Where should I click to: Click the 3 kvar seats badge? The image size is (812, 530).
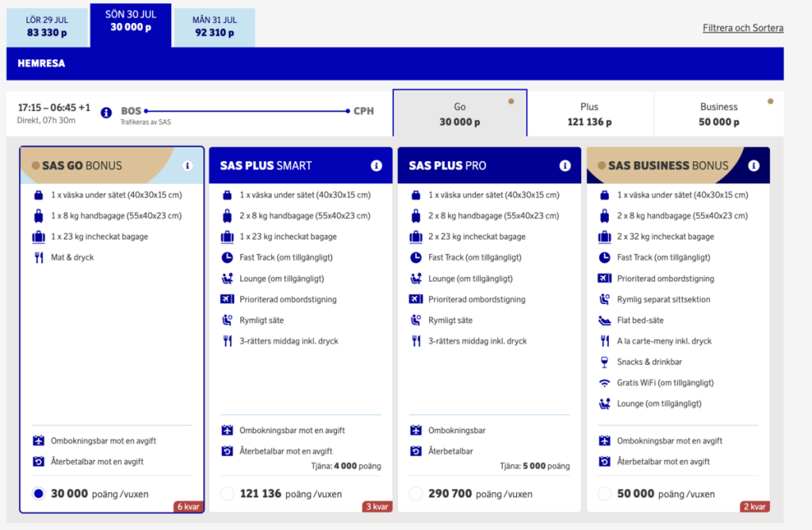coord(377,507)
